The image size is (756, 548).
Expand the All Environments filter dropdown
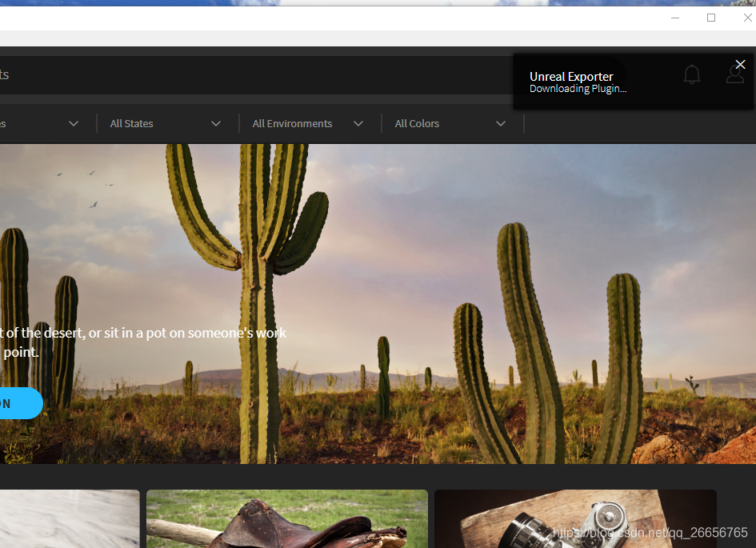(308, 123)
